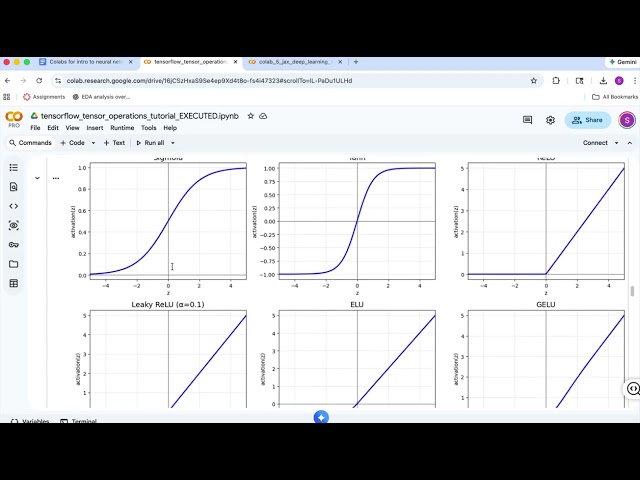Collapse the header with the up chevron
Image resolution: width=640 pixels, height=480 pixels.
(630, 143)
